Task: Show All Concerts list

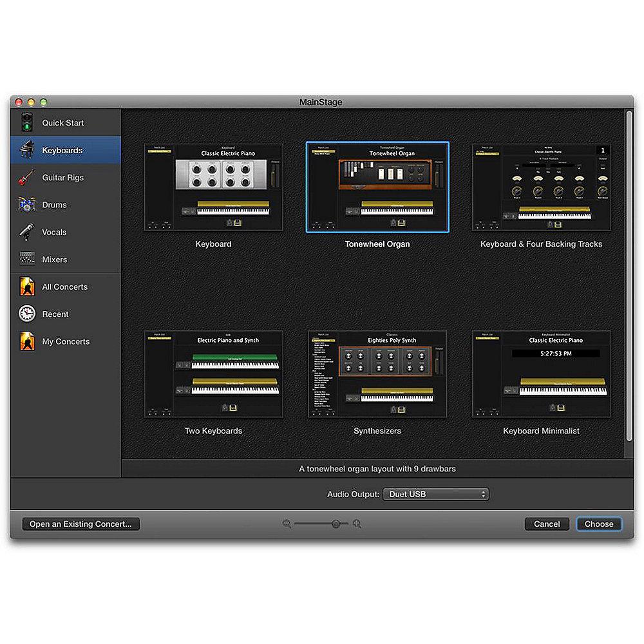Action: pyautogui.click(x=66, y=287)
